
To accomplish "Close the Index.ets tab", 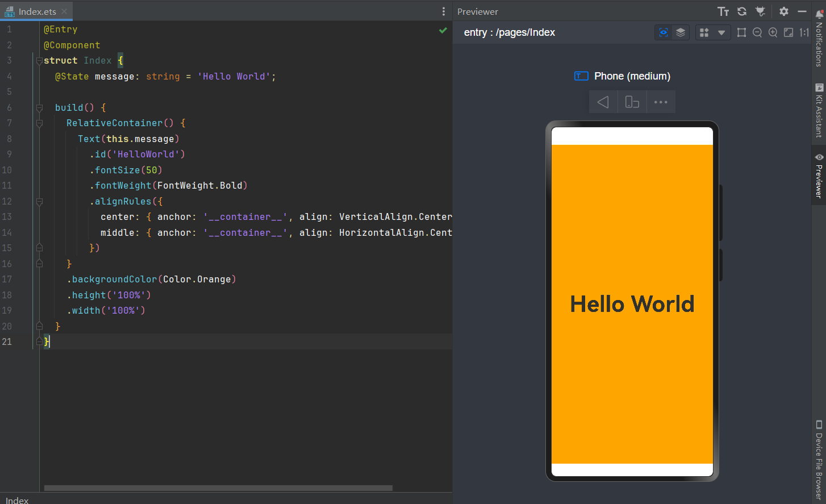I will [64, 11].
